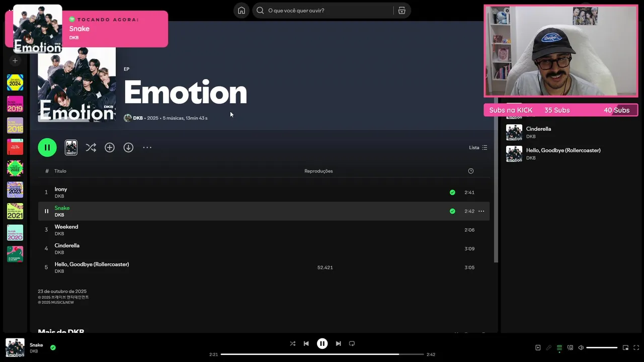Pause playback in the bottom player bar

coord(322,343)
